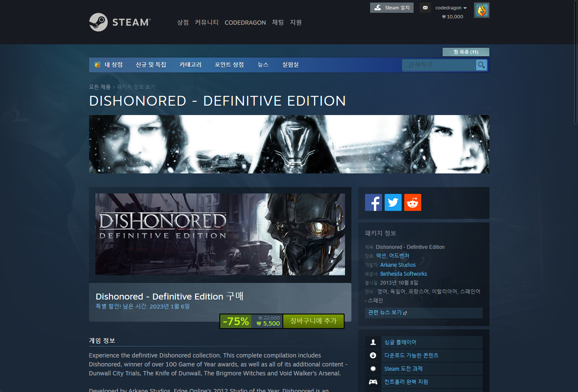578x392 pixels.
Task: Expand the codedragon account dropdown
Action: coord(451,8)
